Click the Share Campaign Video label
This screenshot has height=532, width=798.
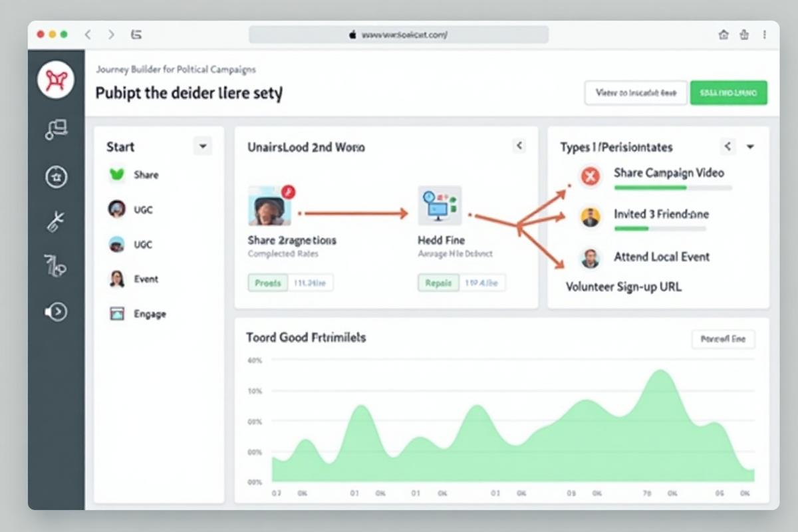coord(669,173)
